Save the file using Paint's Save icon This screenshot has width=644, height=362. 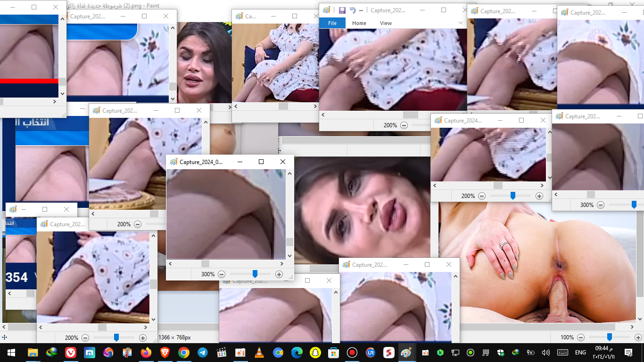pos(342,10)
